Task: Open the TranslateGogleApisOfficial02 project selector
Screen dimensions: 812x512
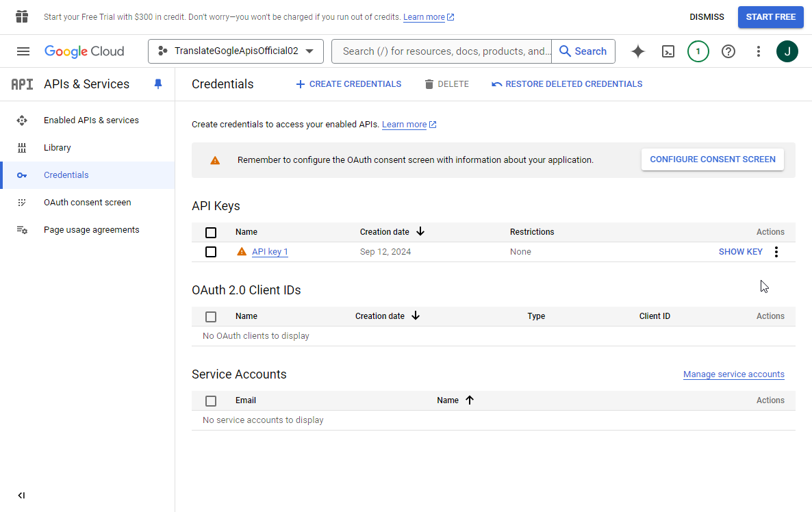Action: point(236,51)
